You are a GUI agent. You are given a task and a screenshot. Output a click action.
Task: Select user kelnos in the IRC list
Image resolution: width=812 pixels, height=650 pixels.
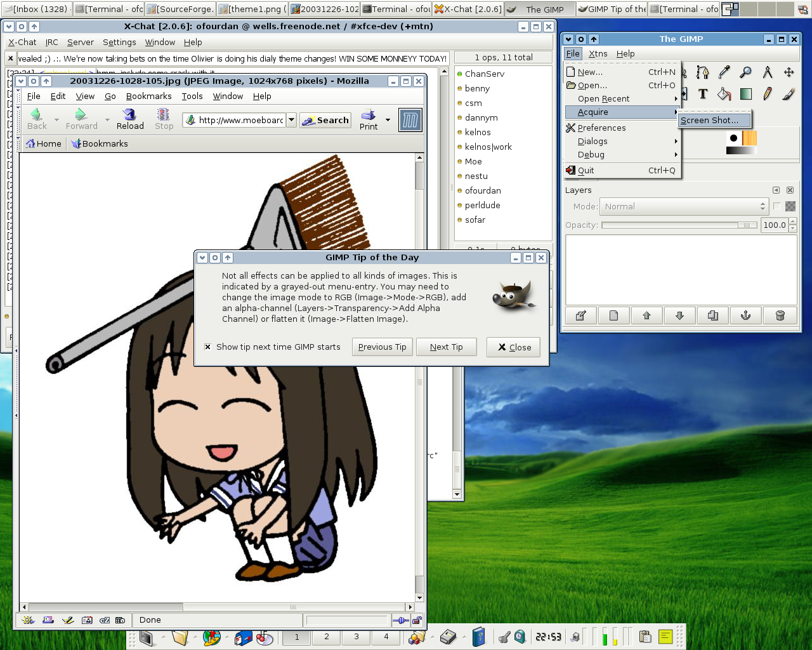[478, 132]
